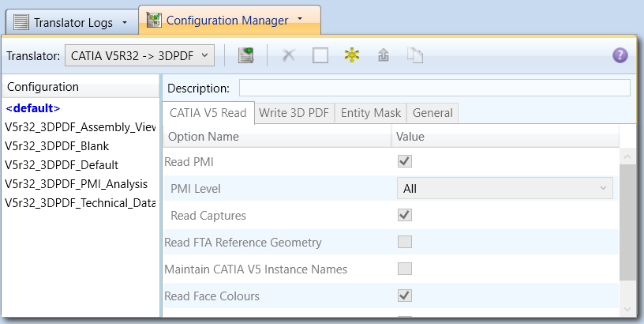This screenshot has height=324, width=644.
Task: Switch to the Translator Logs tab
Action: [x=73, y=22]
